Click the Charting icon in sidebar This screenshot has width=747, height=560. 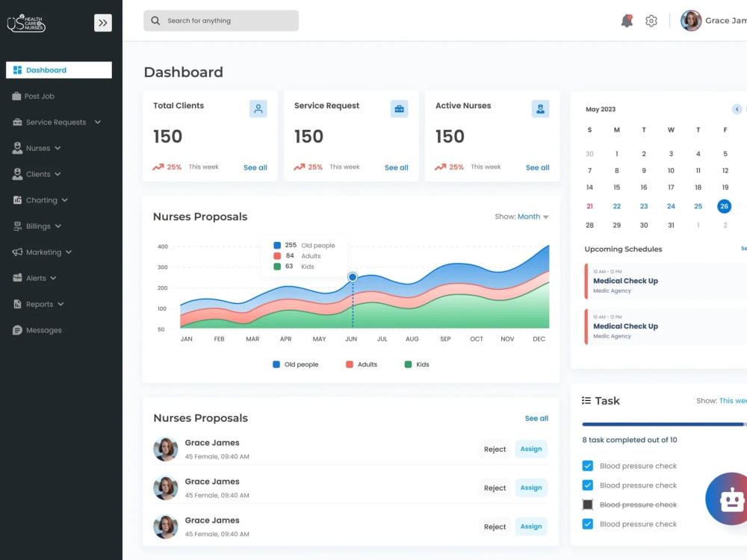pyautogui.click(x=18, y=200)
